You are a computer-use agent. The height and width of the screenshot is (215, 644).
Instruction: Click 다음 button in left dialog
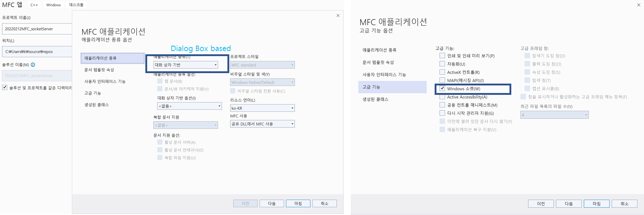coord(272,203)
